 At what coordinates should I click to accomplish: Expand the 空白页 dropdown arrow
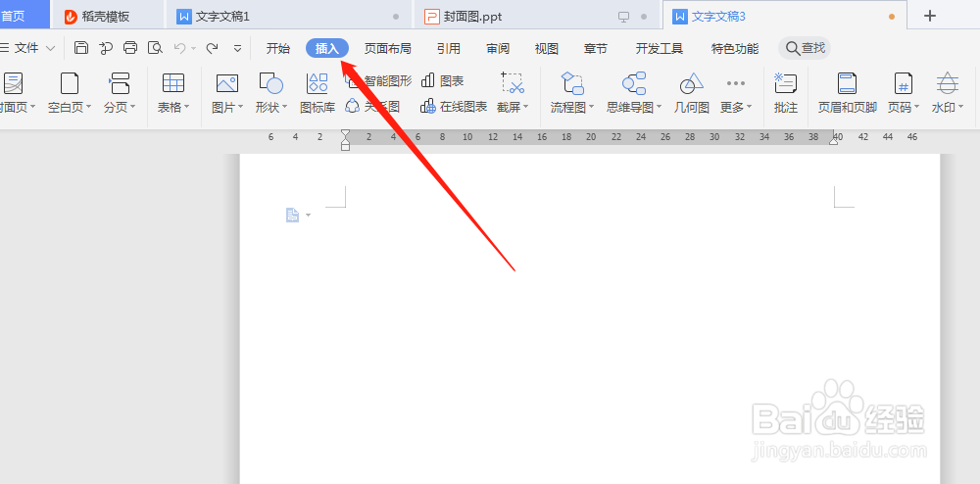click(x=88, y=107)
